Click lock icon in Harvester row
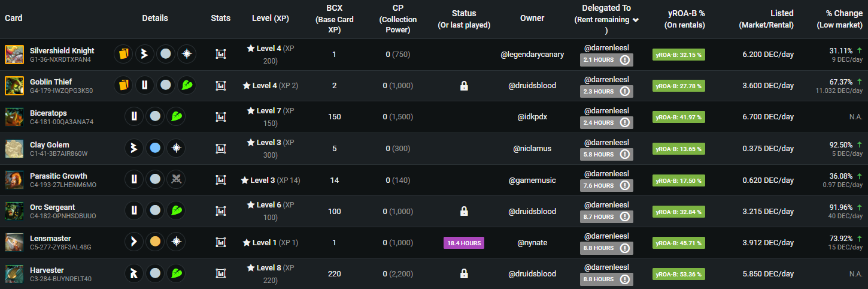 464,274
